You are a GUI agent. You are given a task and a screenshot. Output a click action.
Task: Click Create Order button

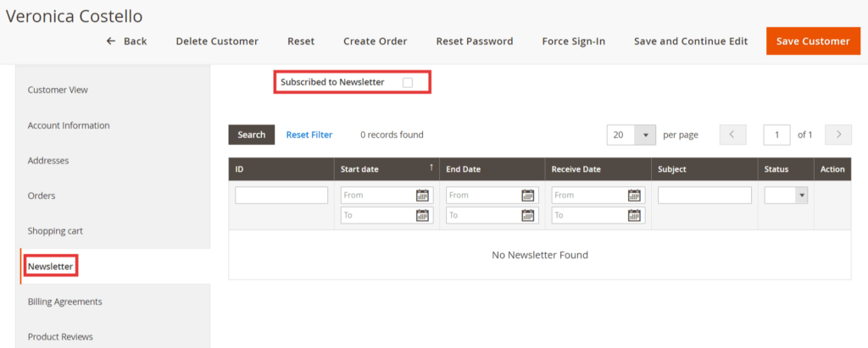(x=376, y=41)
